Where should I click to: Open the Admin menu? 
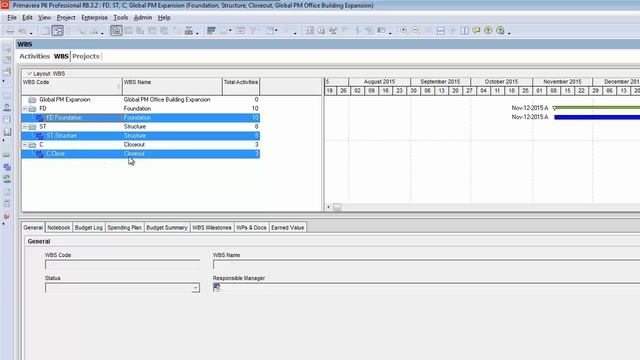coord(143,18)
